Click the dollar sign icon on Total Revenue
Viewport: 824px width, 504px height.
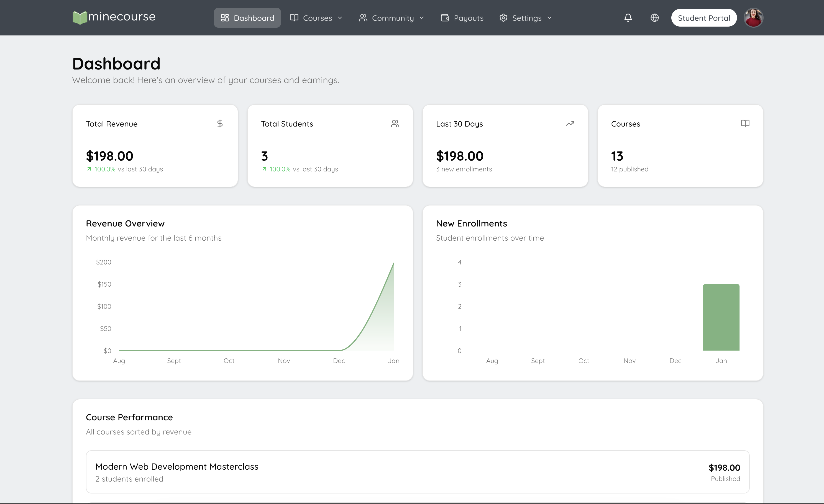tap(220, 124)
